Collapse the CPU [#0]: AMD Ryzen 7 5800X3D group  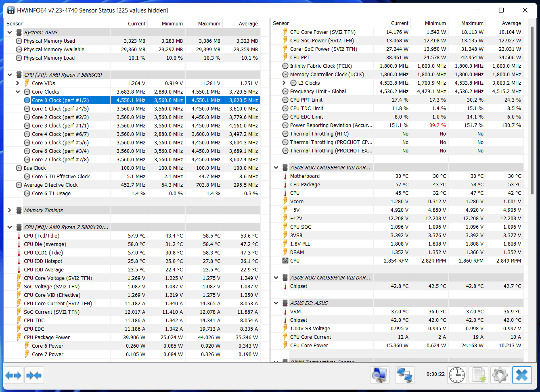coord(10,75)
